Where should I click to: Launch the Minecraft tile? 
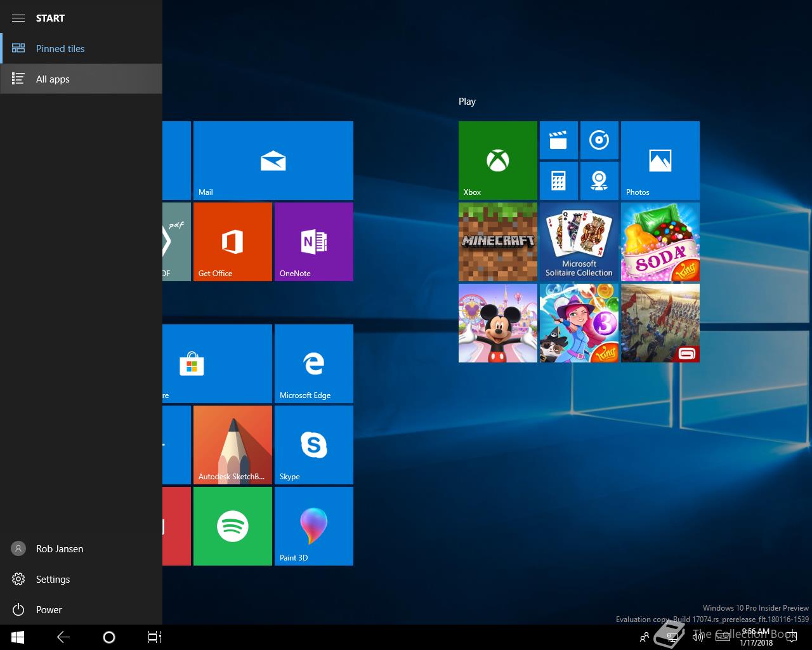tap(498, 242)
